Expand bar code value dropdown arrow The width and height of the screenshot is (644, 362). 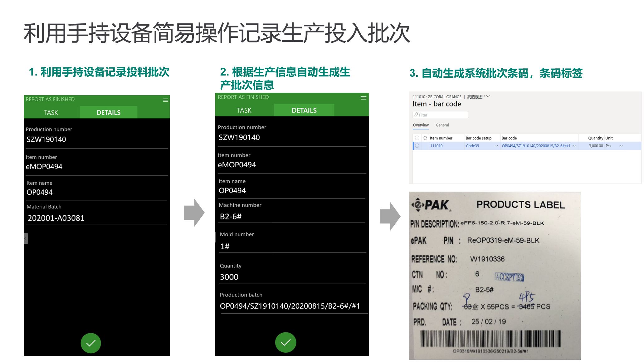pyautogui.click(x=574, y=146)
